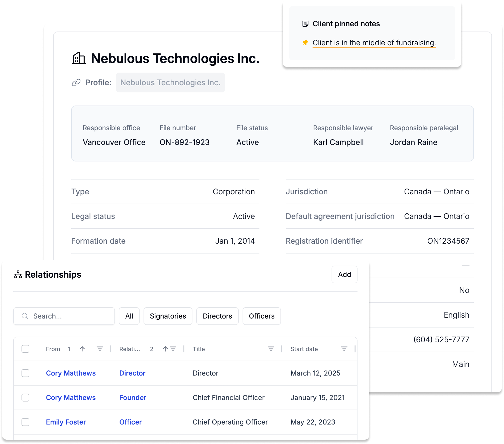The width and height of the screenshot is (504, 444).
Task: Open Emily Foster's linked profile
Action: [x=66, y=422]
